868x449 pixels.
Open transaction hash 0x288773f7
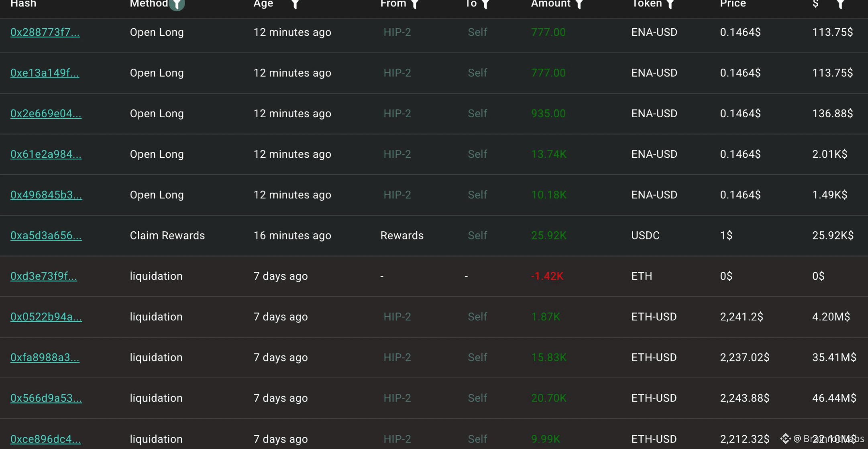tap(45, 32)
